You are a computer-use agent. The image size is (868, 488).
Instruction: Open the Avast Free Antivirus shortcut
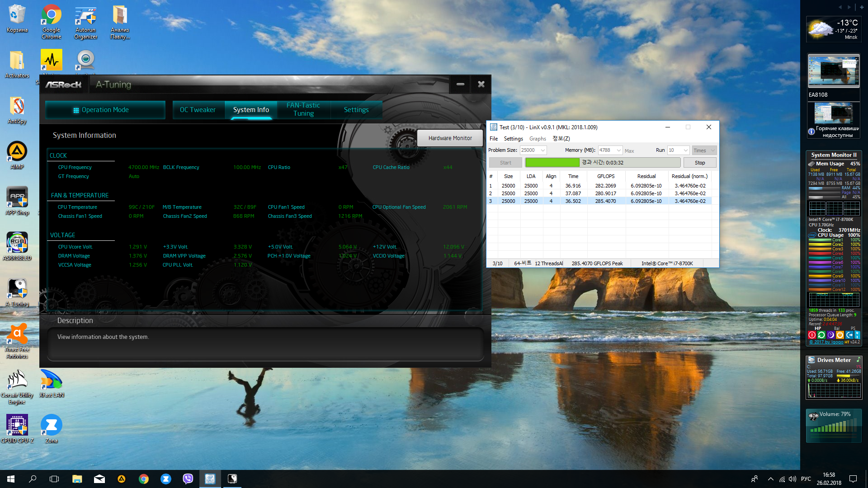[17, 334]
